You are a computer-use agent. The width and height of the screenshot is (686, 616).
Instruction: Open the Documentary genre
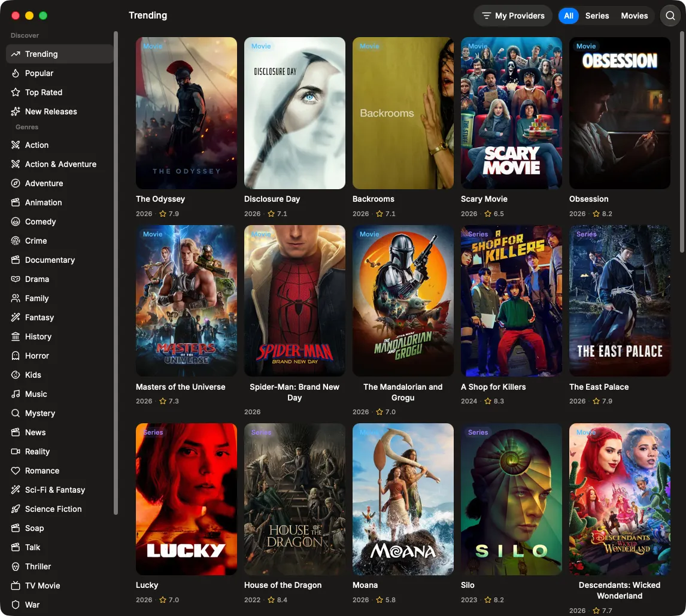pyautogui.click(x=59, y=260)
